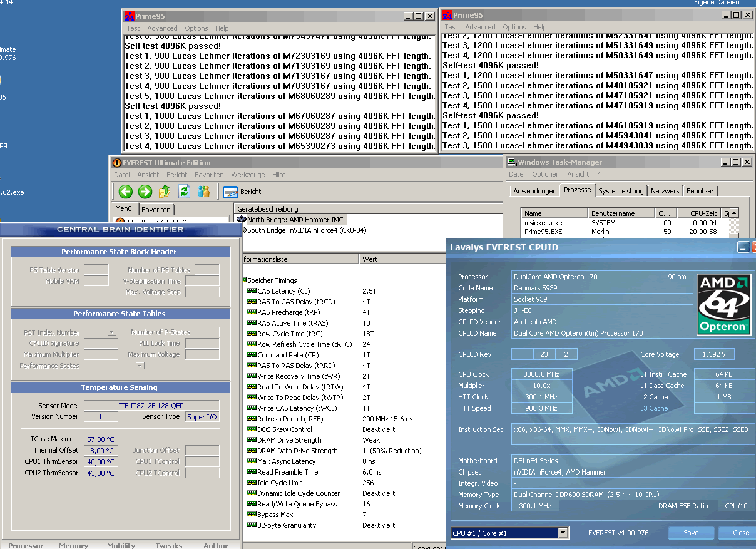The height and width of the screenshot is (549, 756).
Task: Click the up arrow of Task-Manager process scrollbar
Action: 734,213
